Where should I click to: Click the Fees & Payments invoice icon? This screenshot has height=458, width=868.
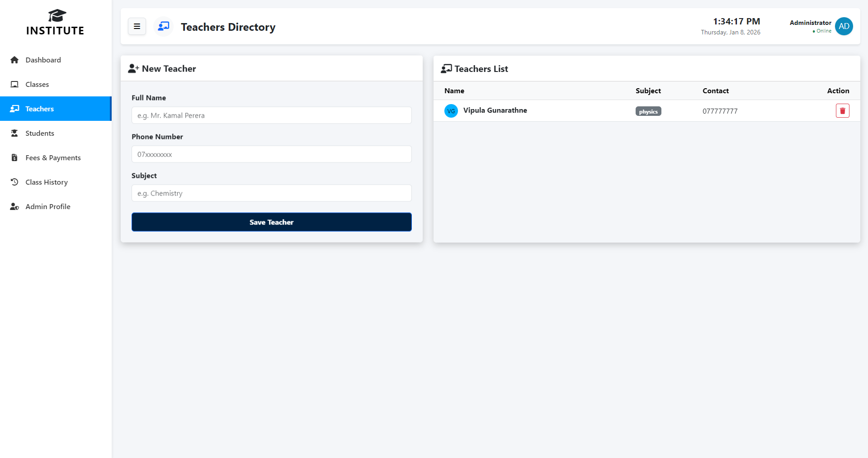pos(14,158)
